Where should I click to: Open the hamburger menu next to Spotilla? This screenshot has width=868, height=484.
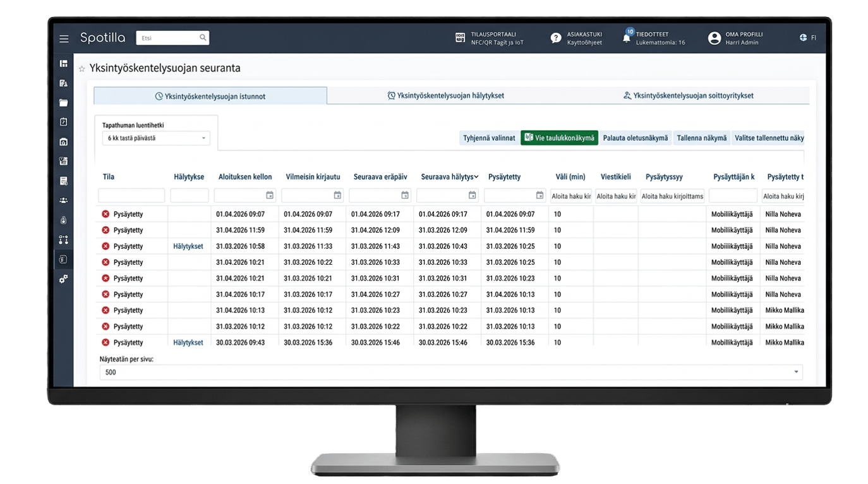[64, 39]
